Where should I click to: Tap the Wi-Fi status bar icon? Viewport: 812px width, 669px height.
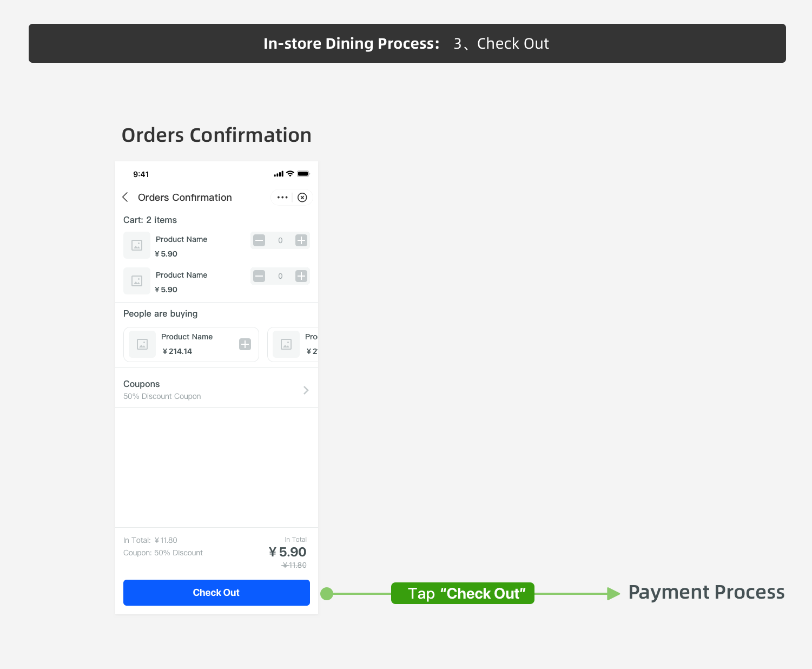[290, 174]
